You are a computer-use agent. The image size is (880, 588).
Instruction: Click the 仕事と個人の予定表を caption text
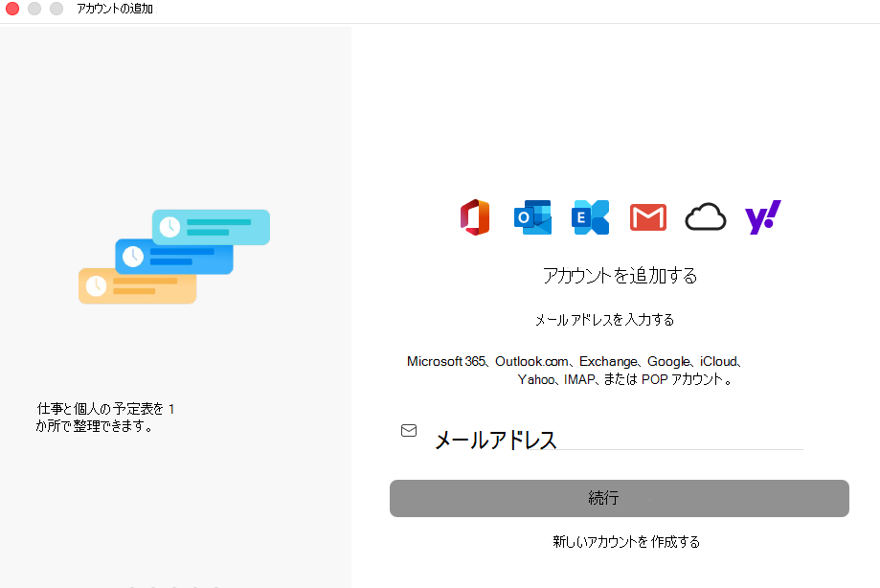pyautogui.click(x=105, y=417)
